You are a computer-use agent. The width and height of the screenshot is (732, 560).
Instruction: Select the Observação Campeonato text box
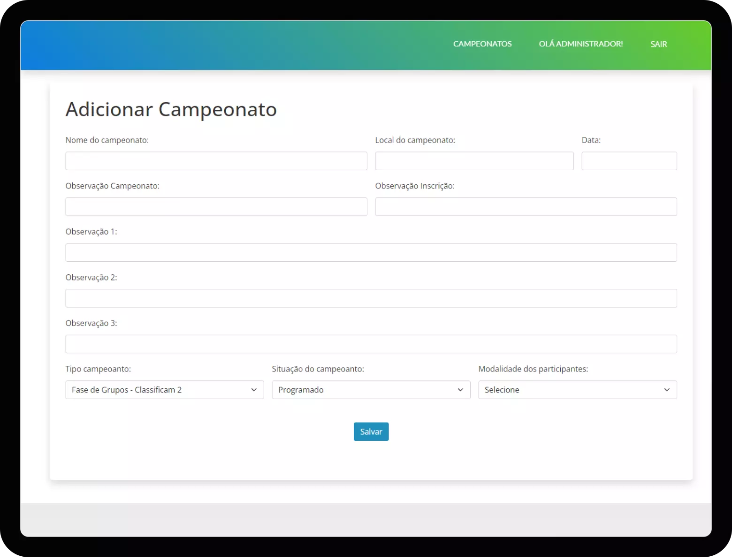click(x=216, y=206)
